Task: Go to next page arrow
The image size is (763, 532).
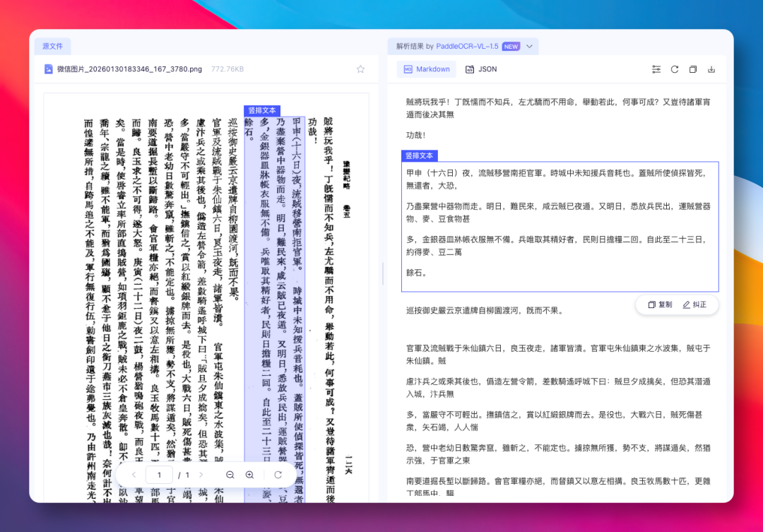Action: pyautogui.click(x=201, y=475)
